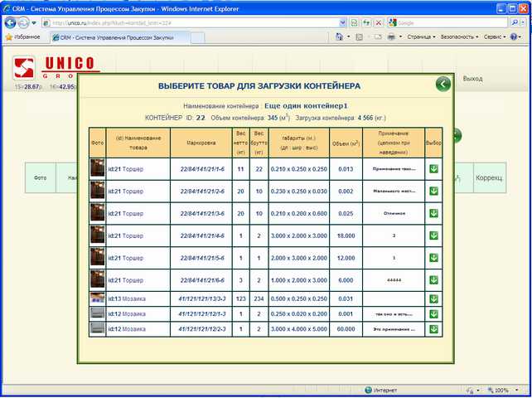This screenshot has height=398, width=532.
Task: Open Торшер link in row 22/84/141/21/1-6
Action: 133,169
